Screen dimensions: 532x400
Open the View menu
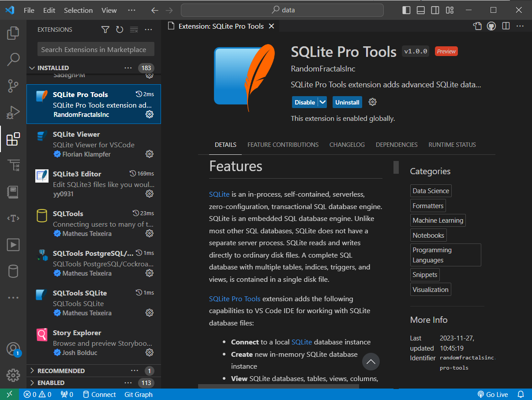tap(109, 10)
